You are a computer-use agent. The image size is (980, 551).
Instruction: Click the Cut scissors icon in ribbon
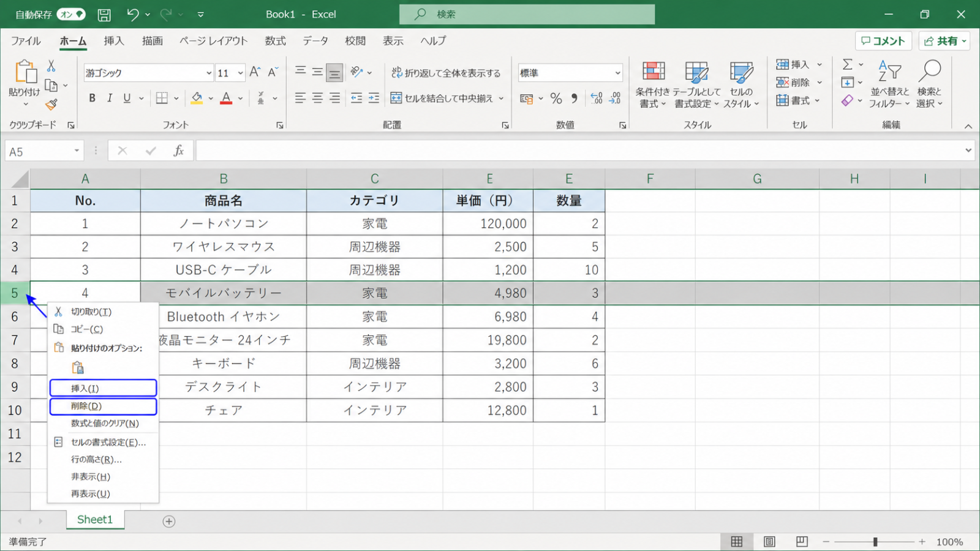(x=51, y=66)
